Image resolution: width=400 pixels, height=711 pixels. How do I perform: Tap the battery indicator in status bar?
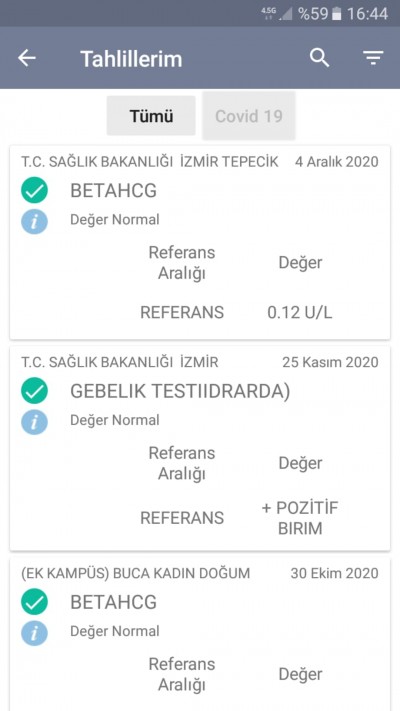336,14
